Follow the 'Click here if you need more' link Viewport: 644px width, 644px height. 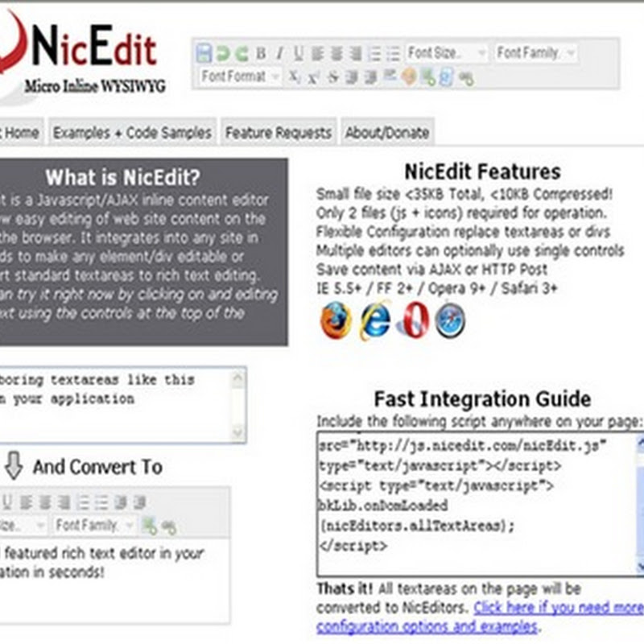point(559,608)
